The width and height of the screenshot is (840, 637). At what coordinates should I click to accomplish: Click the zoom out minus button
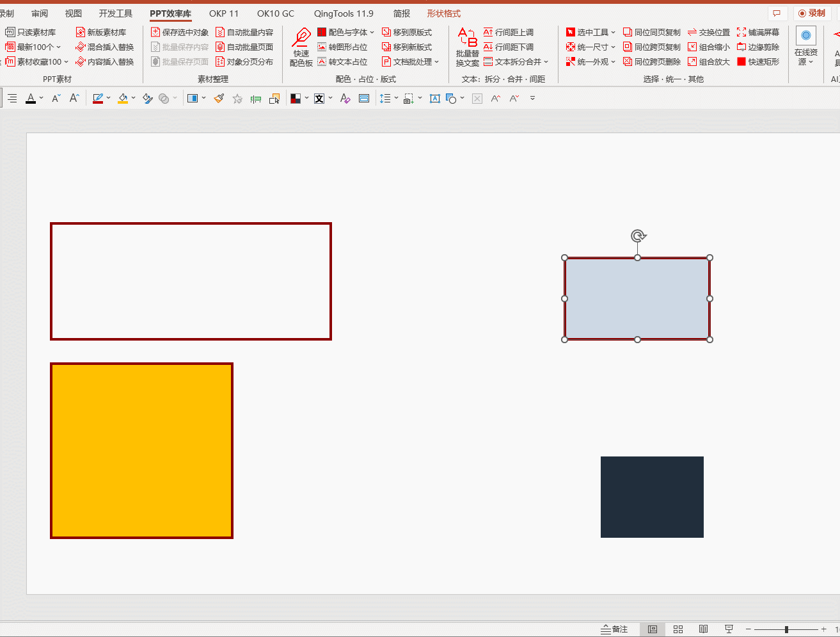748,630
